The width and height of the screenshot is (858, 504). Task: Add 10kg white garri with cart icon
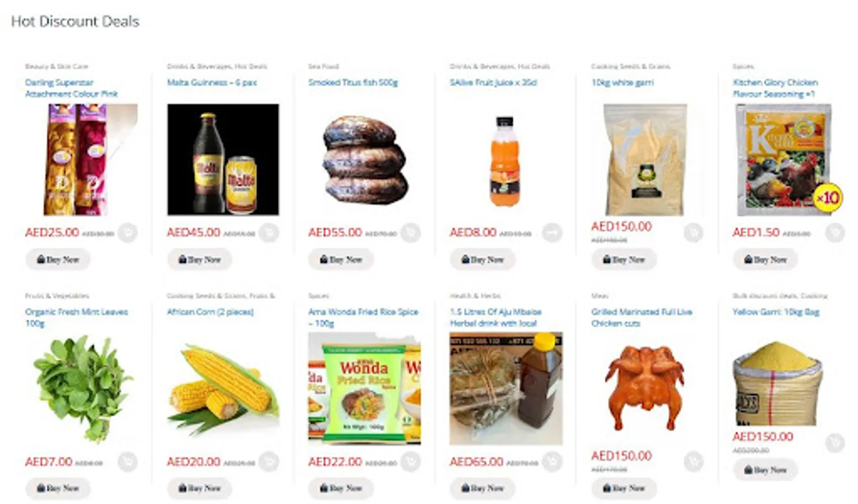tap(693, 232)
